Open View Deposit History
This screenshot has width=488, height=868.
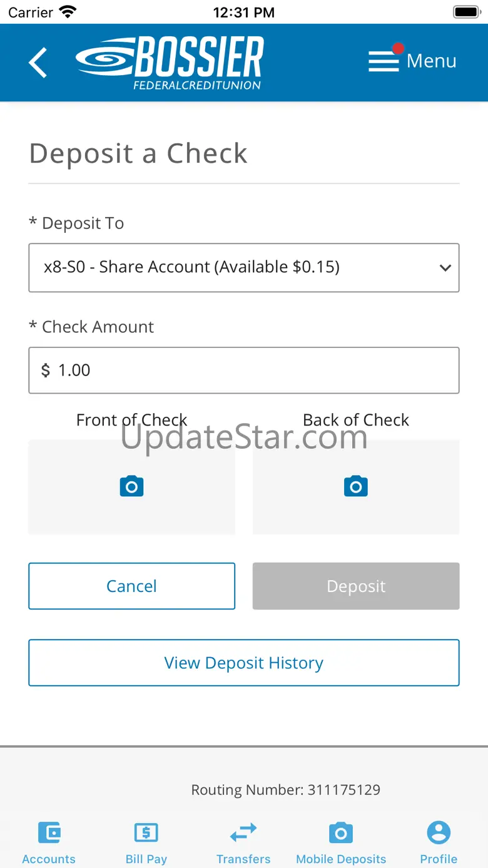point(243,663)
